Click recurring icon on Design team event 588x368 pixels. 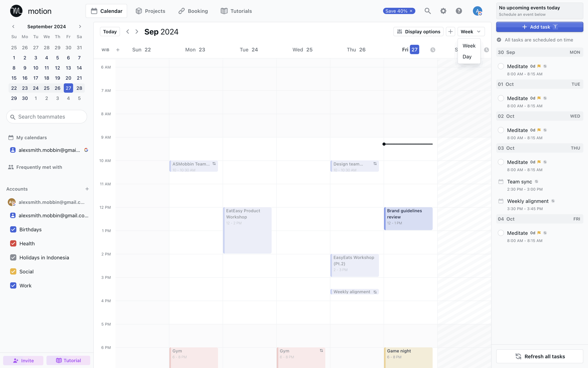pos(375,164)
